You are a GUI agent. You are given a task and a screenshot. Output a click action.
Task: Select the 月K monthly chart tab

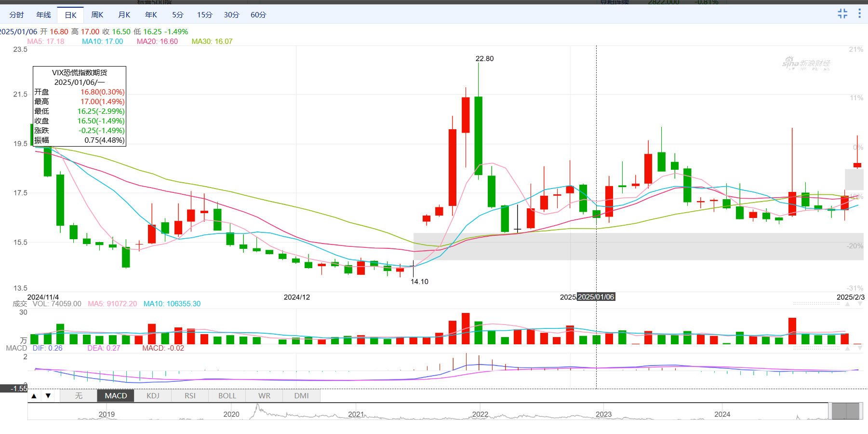(x=124, y=15)
